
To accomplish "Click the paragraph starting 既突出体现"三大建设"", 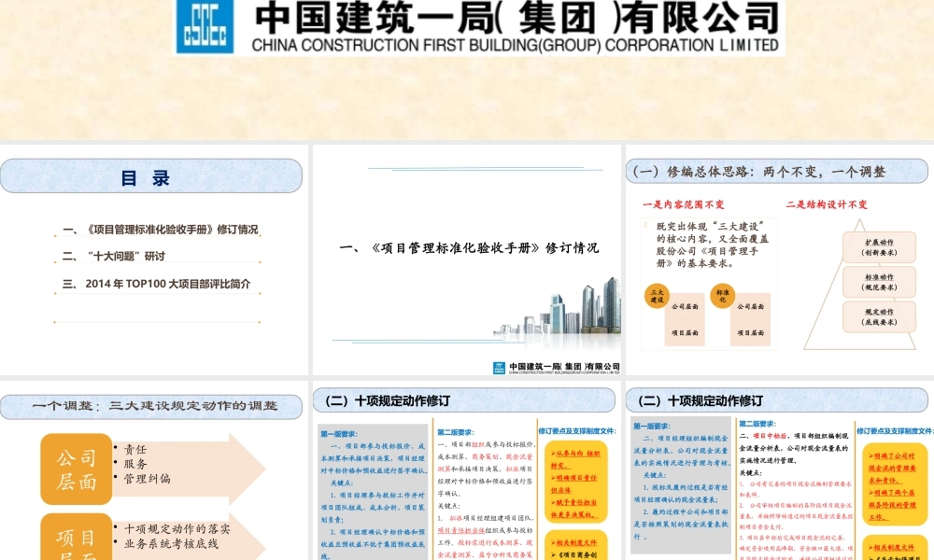I will [x=713, y=245].
